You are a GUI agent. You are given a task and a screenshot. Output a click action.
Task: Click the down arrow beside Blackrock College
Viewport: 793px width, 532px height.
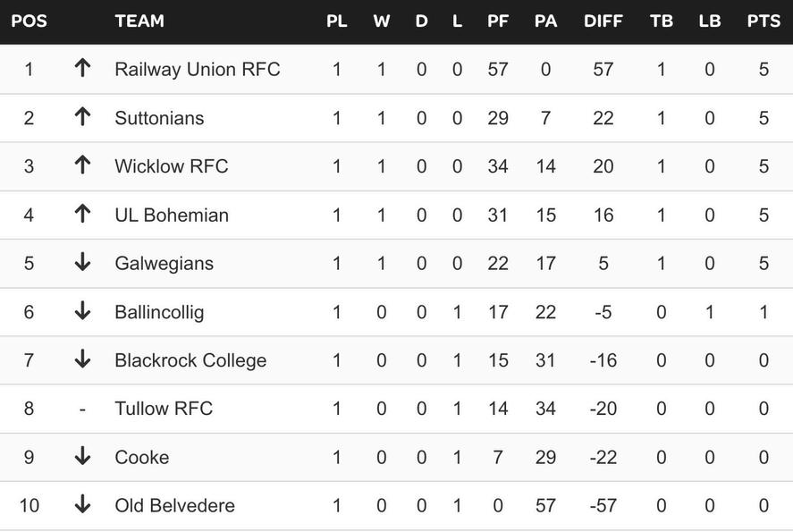tap(82, 359)
